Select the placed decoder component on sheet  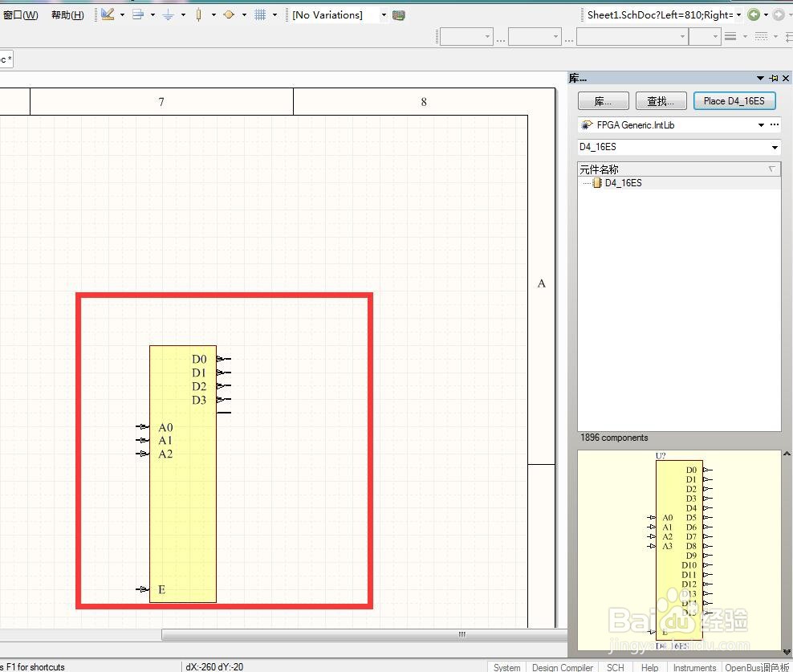pos(183,474)
